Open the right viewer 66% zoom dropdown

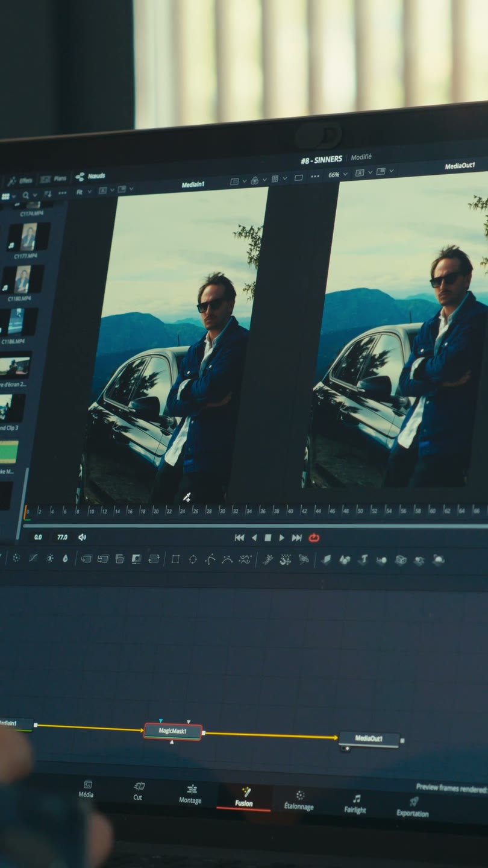click(337, 175)
